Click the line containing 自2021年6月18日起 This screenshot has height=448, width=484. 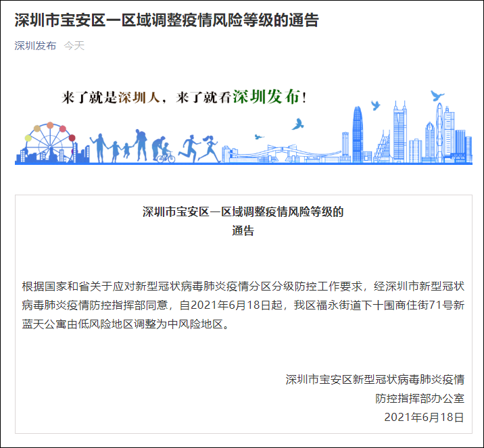(x=243, y=305)
